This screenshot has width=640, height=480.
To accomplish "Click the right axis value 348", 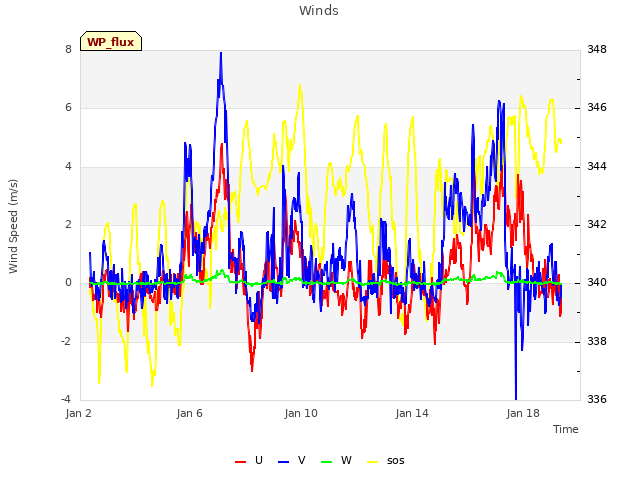I will pos(597,49).
